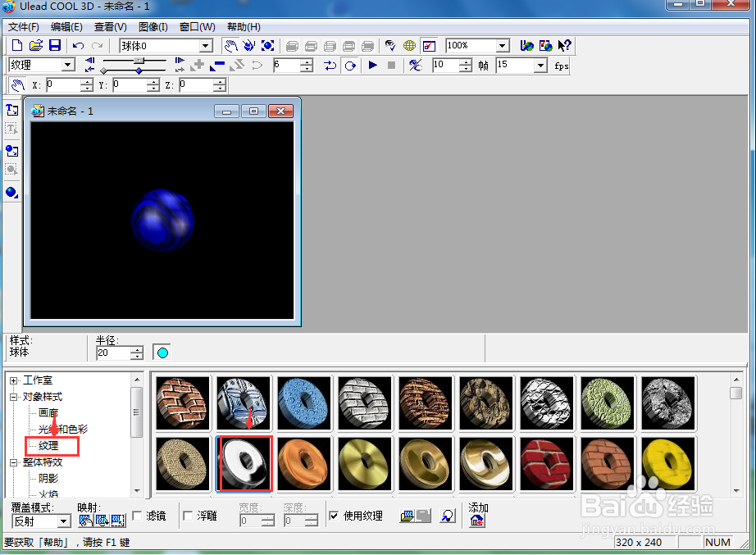Select 画廊 in the tree
The height and width of the screenshot is (555, 756).
[x=48, y=413]
